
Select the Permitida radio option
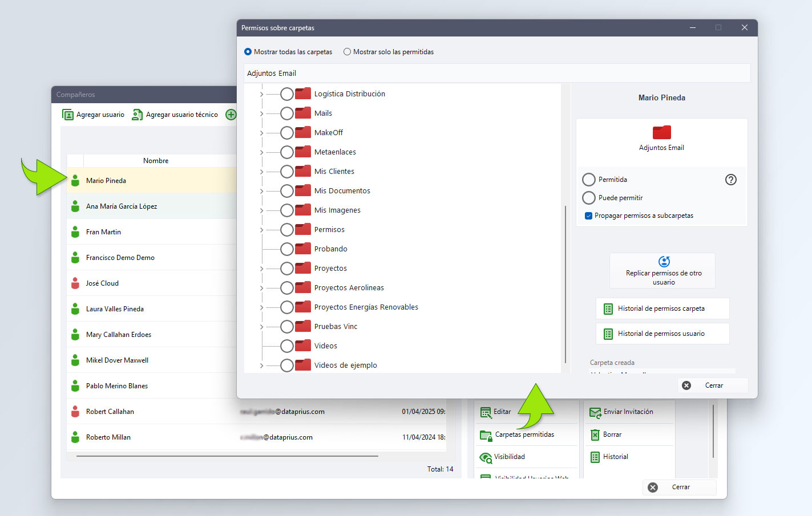coord(589,180)
